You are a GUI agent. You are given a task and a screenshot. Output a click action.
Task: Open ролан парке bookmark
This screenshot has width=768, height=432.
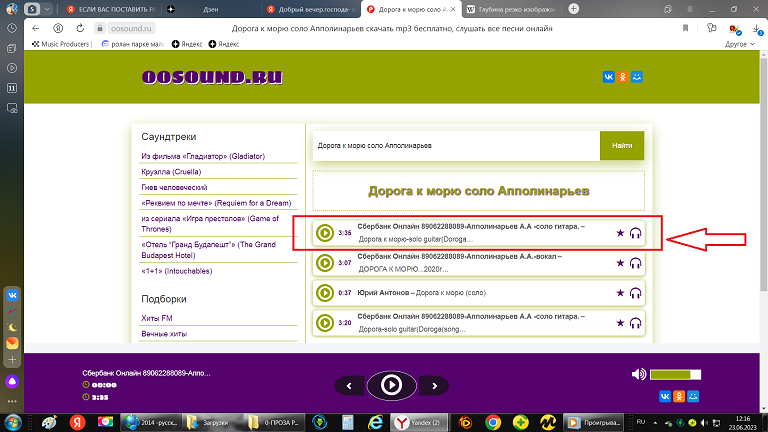[x=132, y=44]
